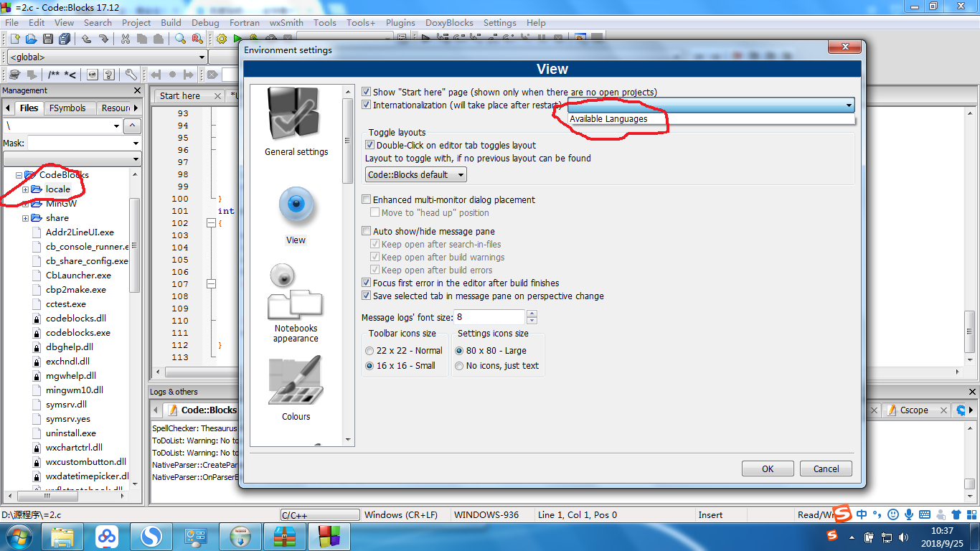Click the Sogou IME soft keyboard icon
The image size is (980, 551).
tap(924, 514)
